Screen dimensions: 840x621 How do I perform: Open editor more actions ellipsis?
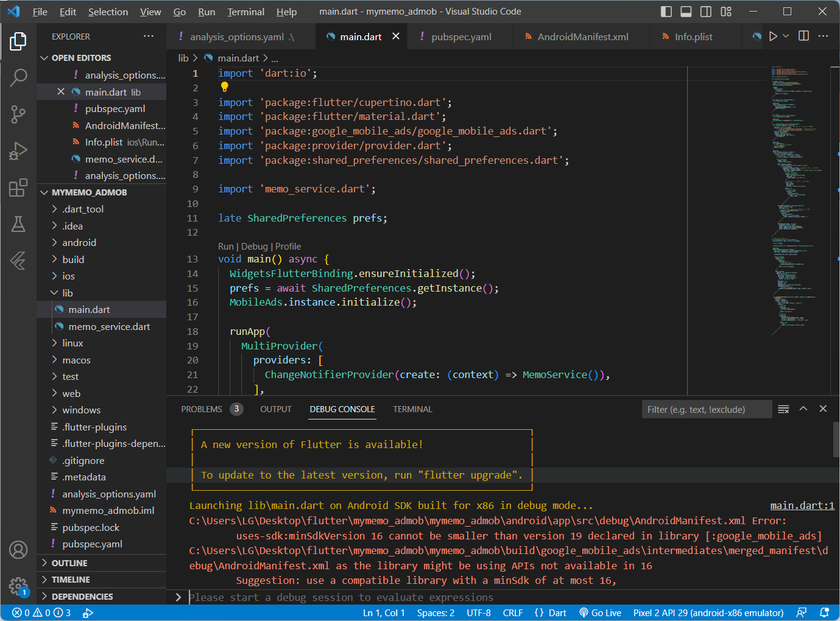pos(824,37)
